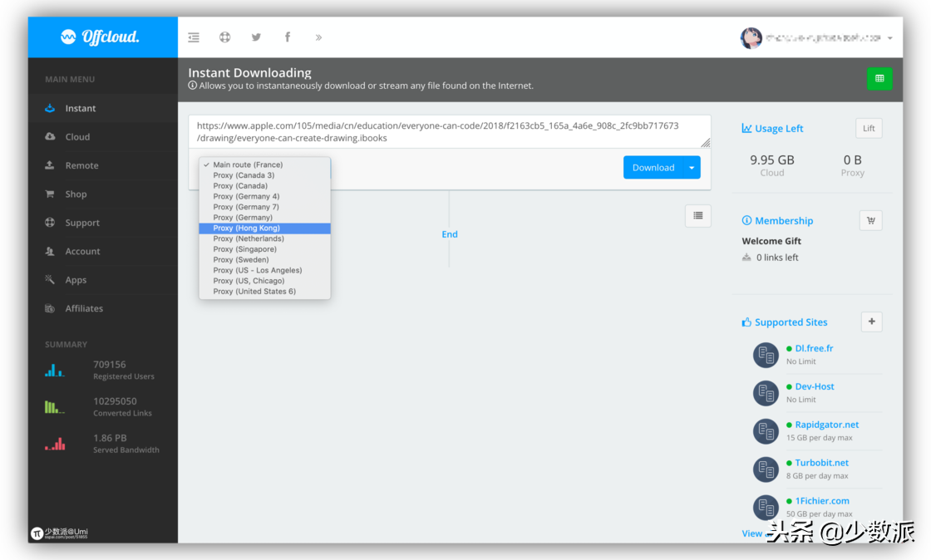931x560 pixels.
Task: Click the membership shopping cart icon
Action: click(x=870, y=220)
